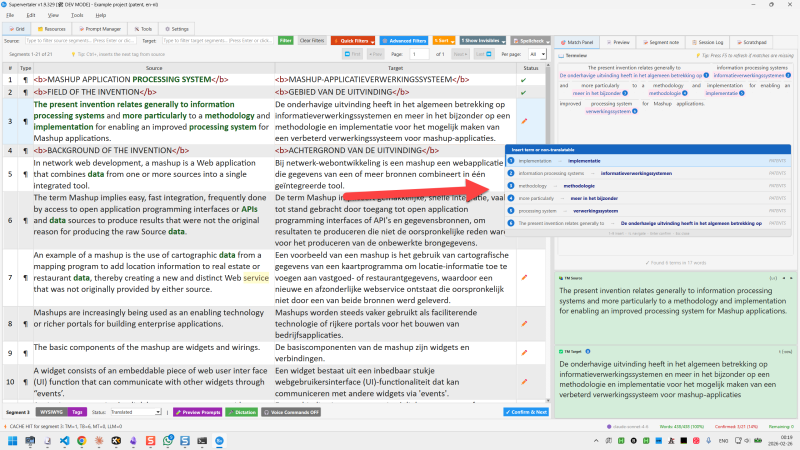Click the pencil status icon of segment 8
Screen dimensions: 800x450
click(524, 323)
